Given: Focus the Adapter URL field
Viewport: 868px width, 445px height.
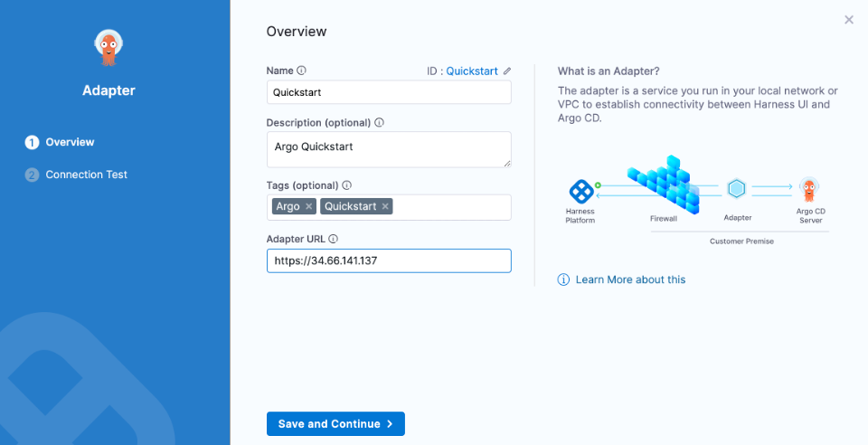Looking at the screenshot, I should 389,260.
